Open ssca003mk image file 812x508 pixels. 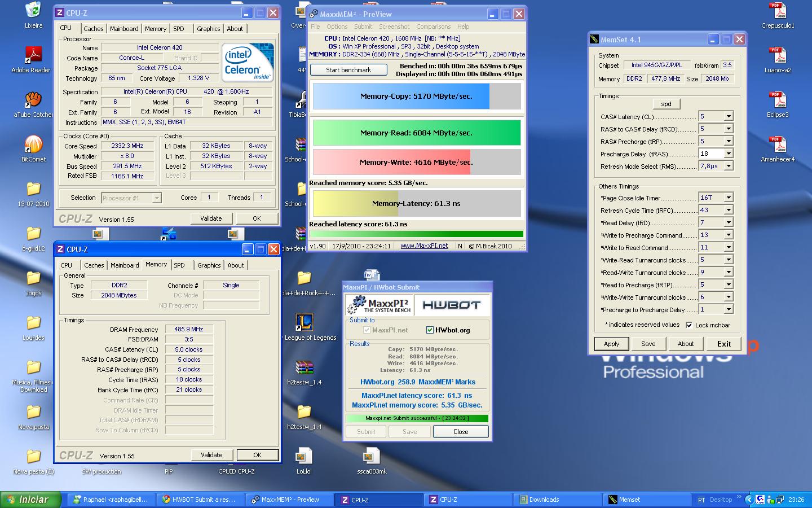point(372,461)
